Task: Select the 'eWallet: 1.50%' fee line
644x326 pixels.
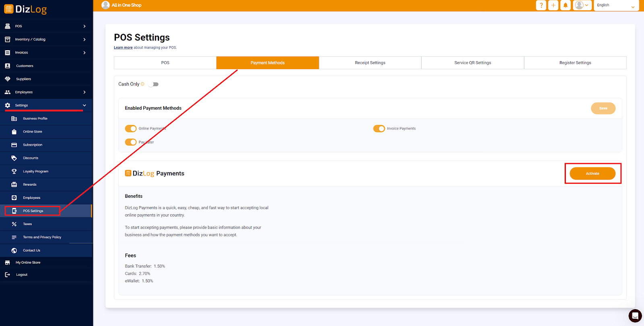Action: pos(139,281)
